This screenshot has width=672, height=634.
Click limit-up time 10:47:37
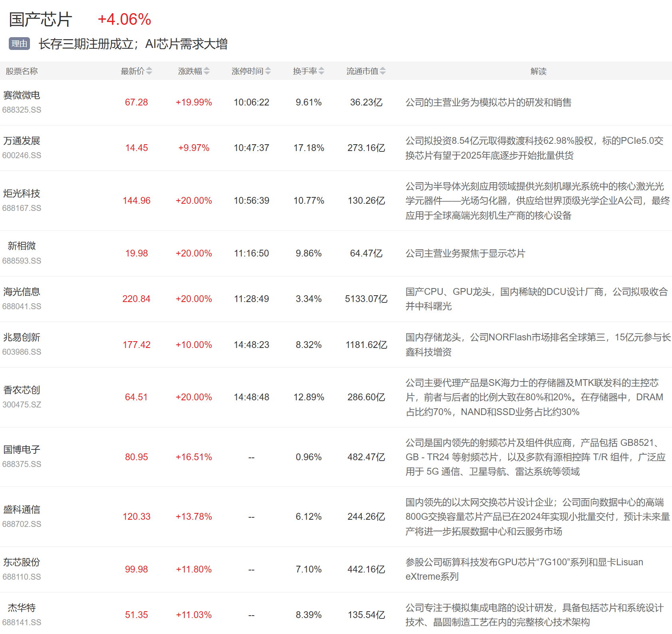point(252,148)
